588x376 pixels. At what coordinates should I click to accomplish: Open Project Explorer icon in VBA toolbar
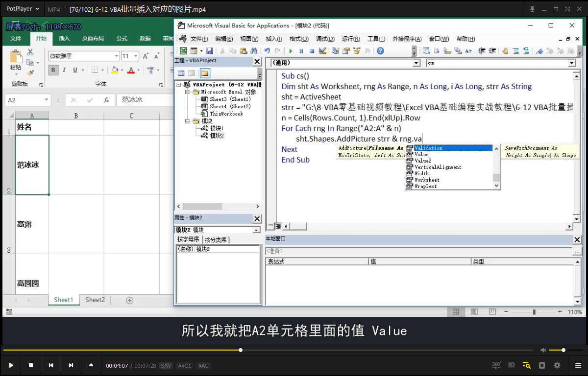[x=336, y=50]
